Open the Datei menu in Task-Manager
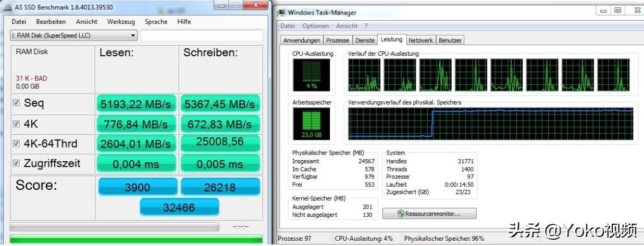 coord(288,26)
